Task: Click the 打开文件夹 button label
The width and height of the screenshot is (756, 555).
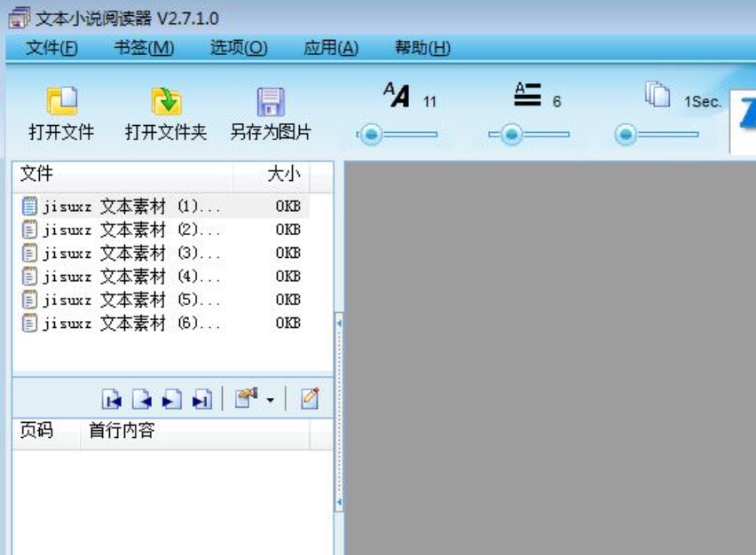Action: [x=166, y=131]
